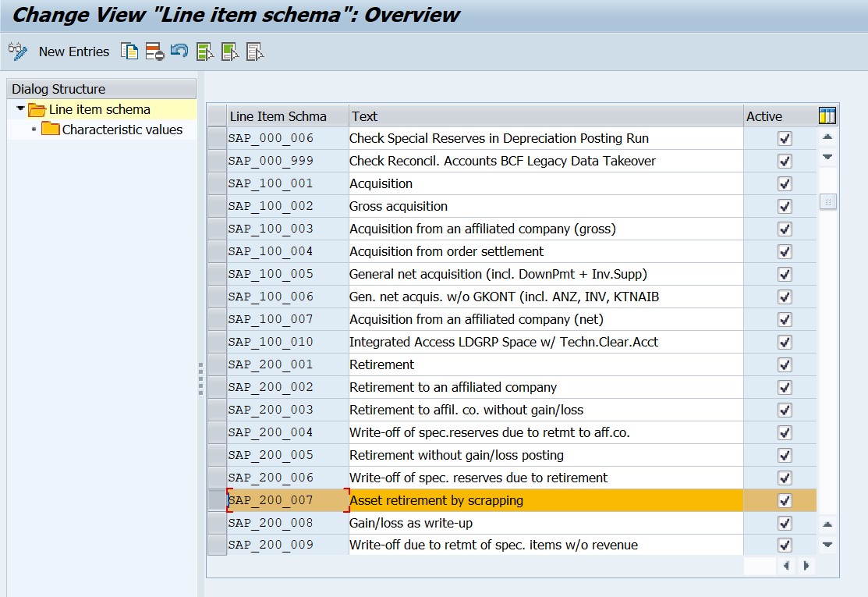Click the Copy As icon in toolbar
Viewport: 868px width, 597px height.
(x=129, y=52)
